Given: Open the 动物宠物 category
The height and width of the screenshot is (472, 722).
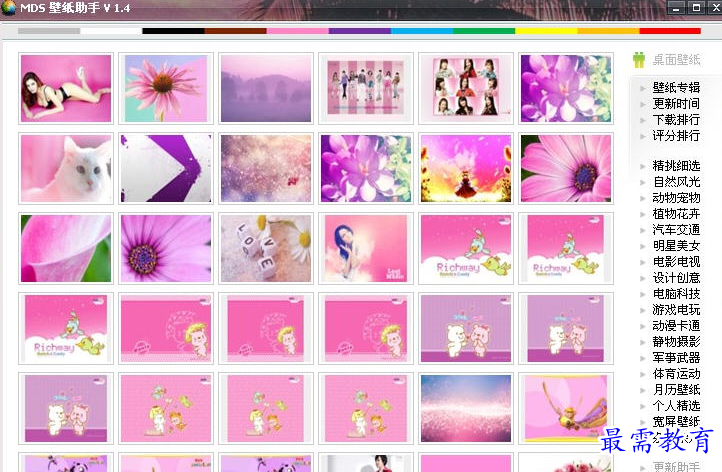Looking at the screenshot, I should tap(676, 198).
